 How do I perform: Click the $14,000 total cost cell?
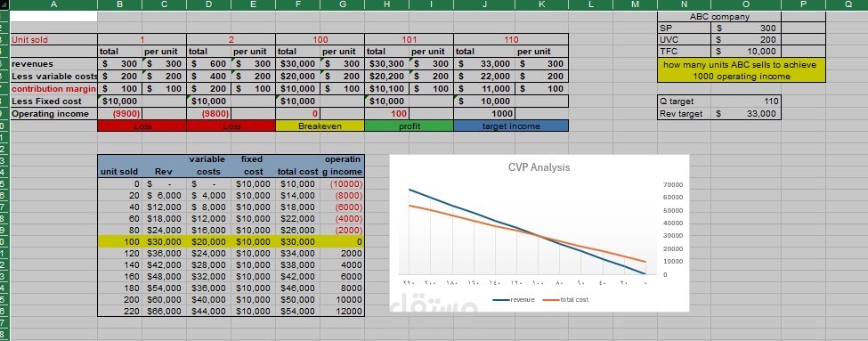point(298,195)
